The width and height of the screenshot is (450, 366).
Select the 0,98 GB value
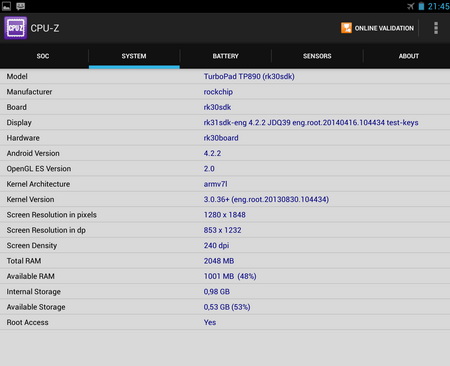coord(217,292)
